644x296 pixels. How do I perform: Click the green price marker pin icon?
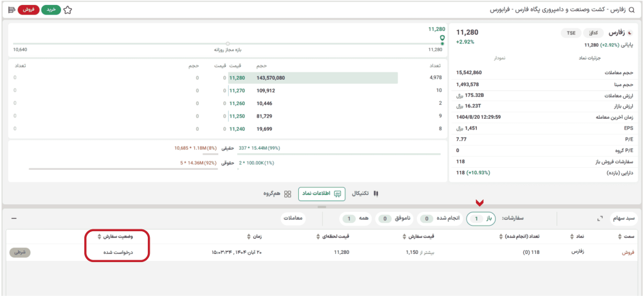coord(442,38)
